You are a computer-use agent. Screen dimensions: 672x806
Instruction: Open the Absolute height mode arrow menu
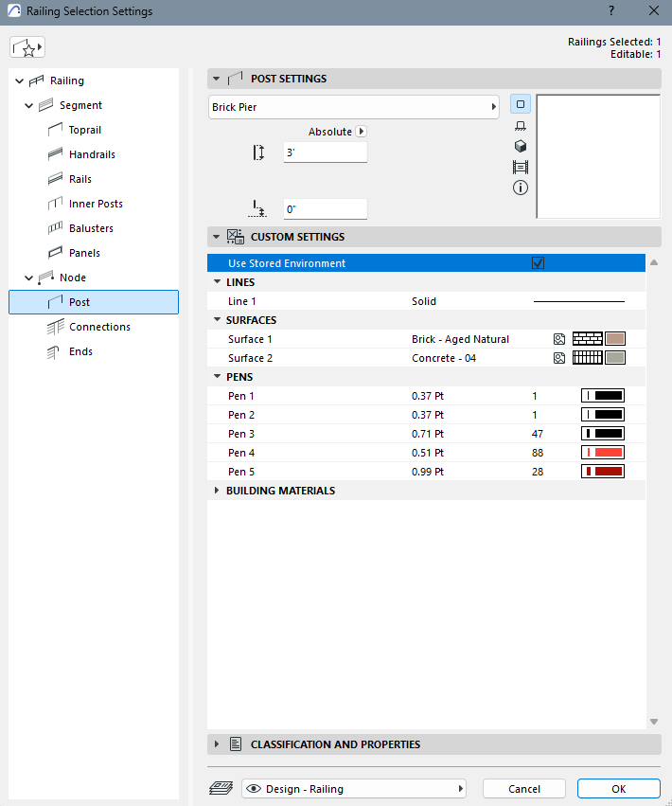tap(362, 132)
